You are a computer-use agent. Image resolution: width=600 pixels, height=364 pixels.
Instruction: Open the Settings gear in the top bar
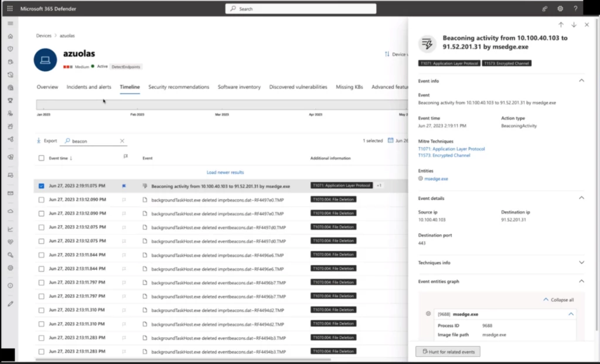click(x=560, y=8)
